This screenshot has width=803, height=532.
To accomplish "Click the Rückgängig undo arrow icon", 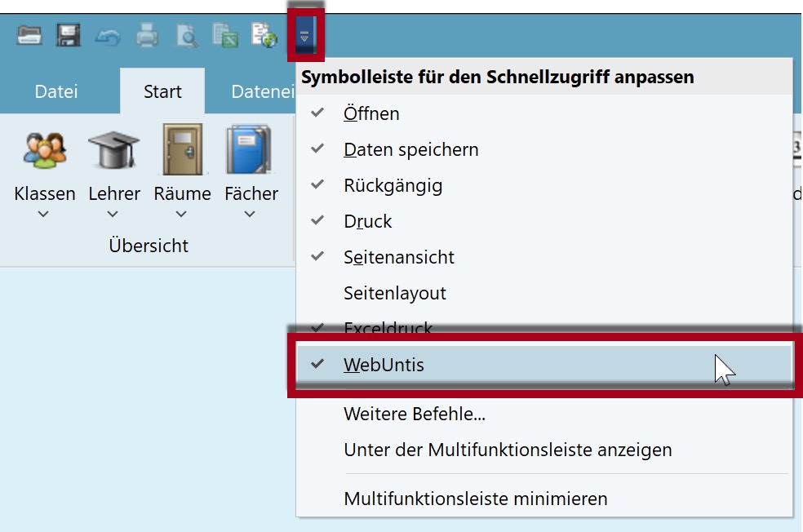I will pos(107,34).
